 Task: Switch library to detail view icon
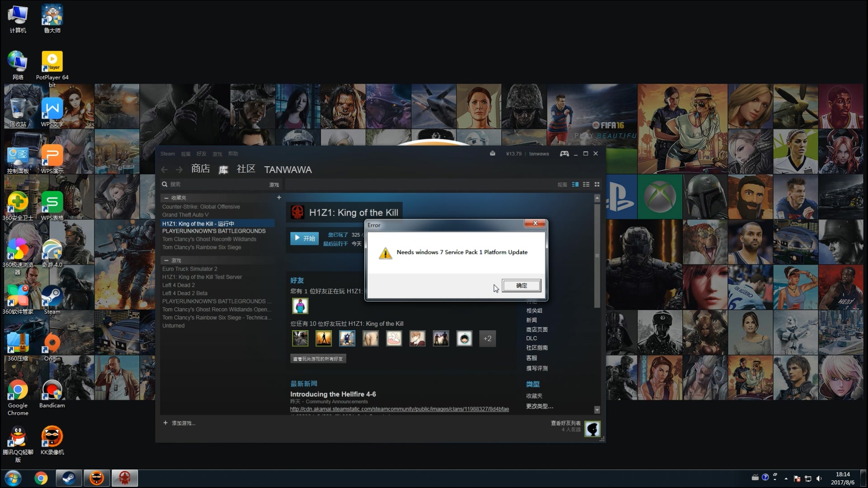coord(575,184)
